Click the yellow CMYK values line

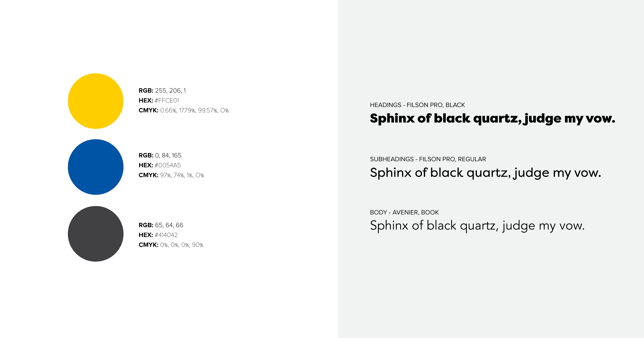184,110
